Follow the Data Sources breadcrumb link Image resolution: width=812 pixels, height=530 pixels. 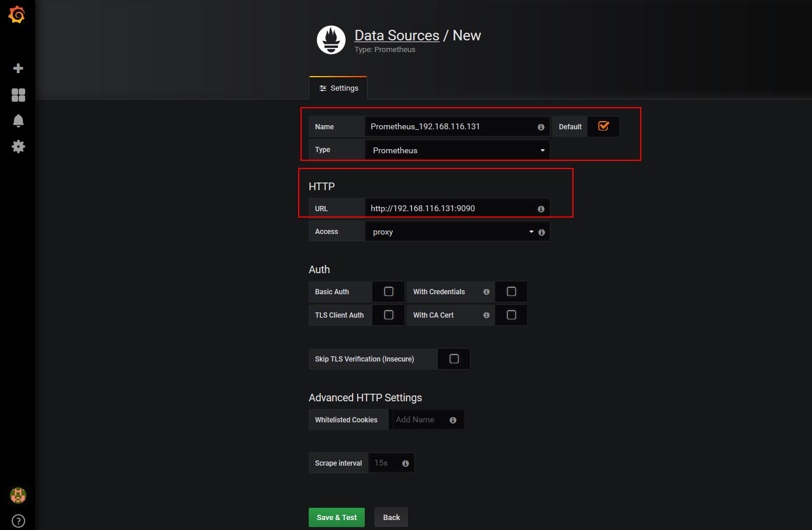(x=397, y=35)
